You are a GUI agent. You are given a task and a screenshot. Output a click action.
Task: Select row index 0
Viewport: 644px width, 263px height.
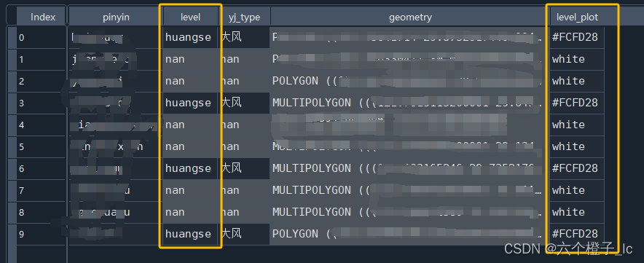pyautogui.click(x=41, y=37)
